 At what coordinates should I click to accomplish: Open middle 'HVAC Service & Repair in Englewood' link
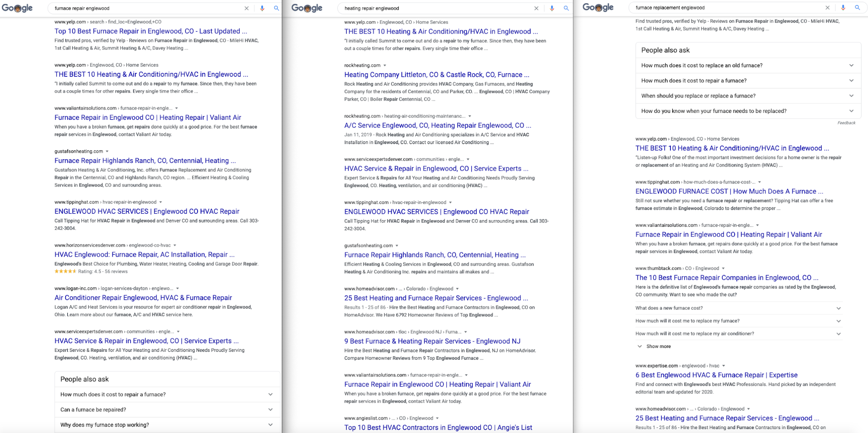[x=436, y=168]
